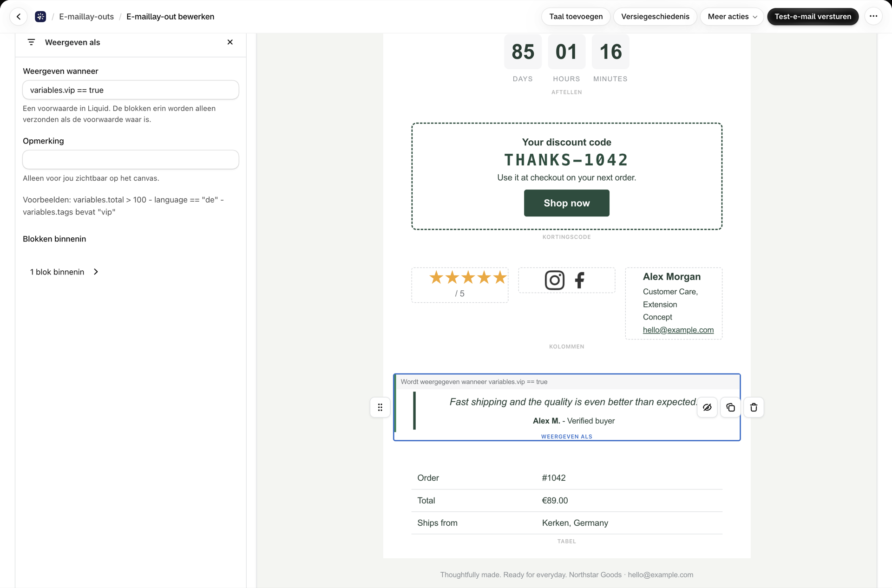Image resolution: width=892 pixels, height=588 pixels.
Task: Focus the Weergeven wanneer condition field
Action: (131, 90)
